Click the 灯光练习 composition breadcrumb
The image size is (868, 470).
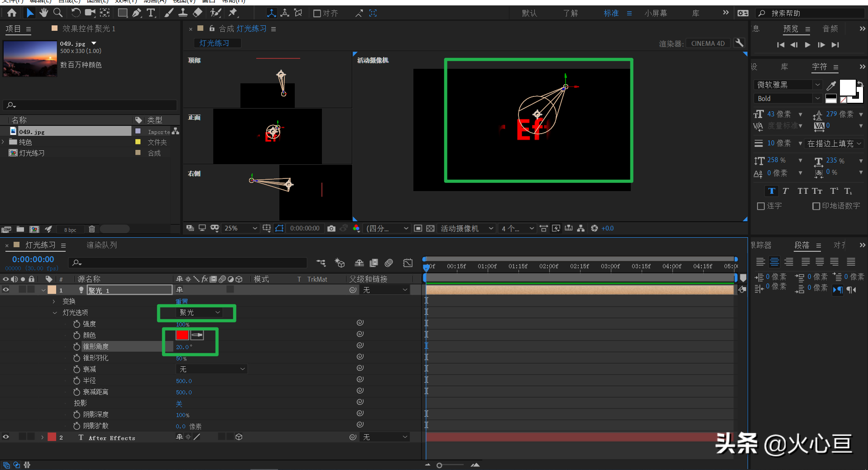pyautogui.click(x=218, y=43)
